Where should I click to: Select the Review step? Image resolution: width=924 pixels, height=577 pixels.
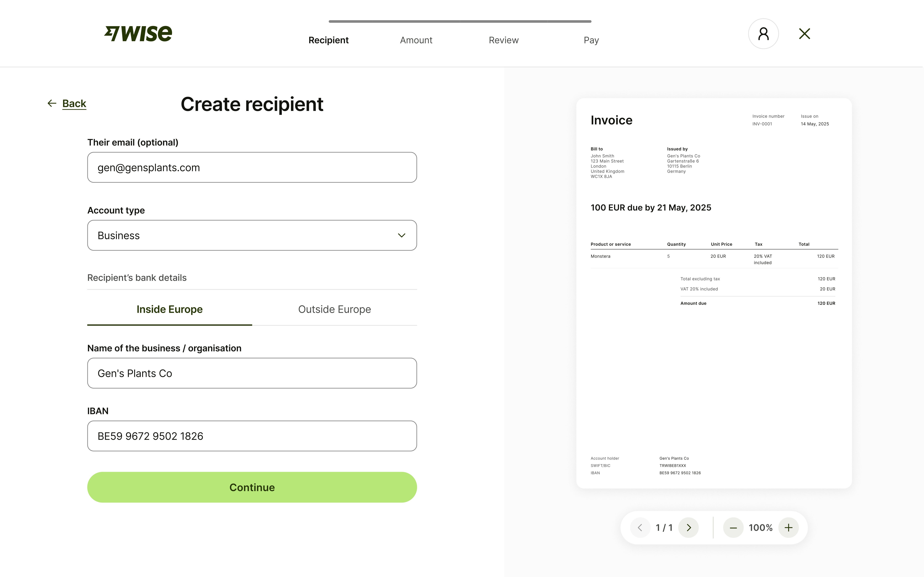pyautogui.click(x=504, y=40)
